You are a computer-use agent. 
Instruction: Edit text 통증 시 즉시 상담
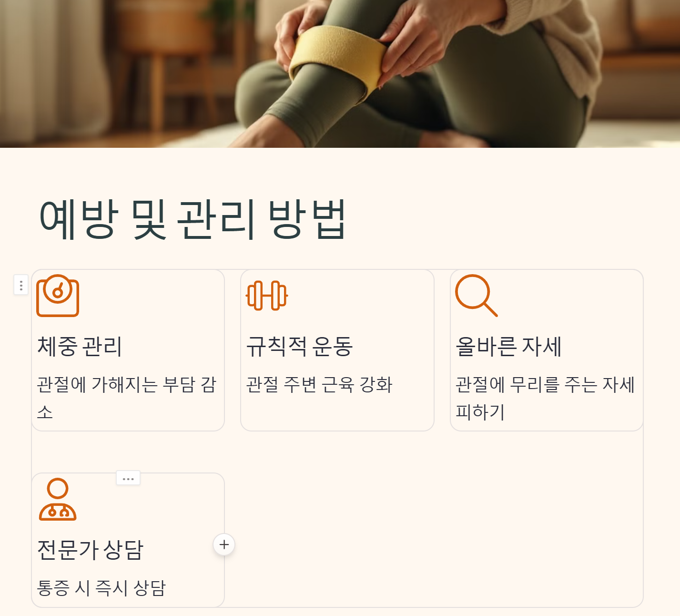point(101,588)
